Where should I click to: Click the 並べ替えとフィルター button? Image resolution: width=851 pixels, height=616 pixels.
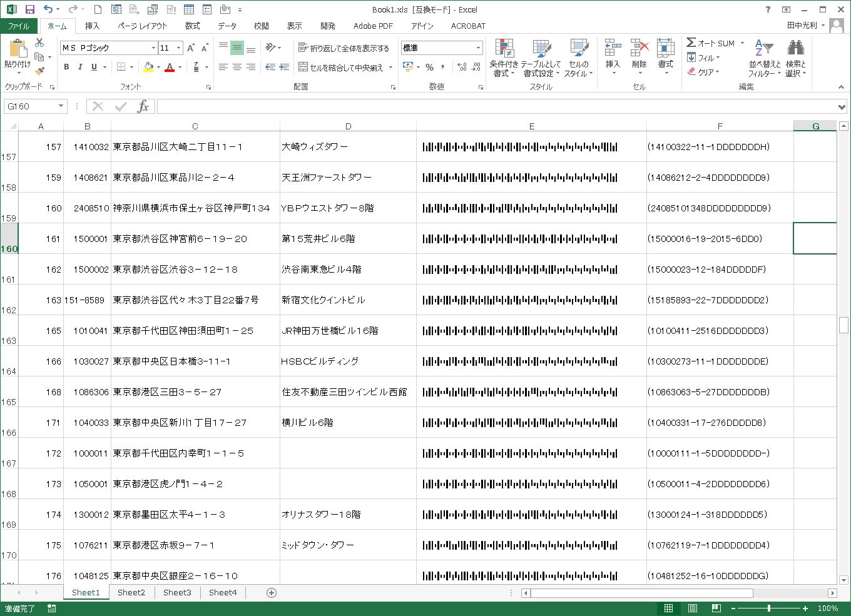click(764, 58)
